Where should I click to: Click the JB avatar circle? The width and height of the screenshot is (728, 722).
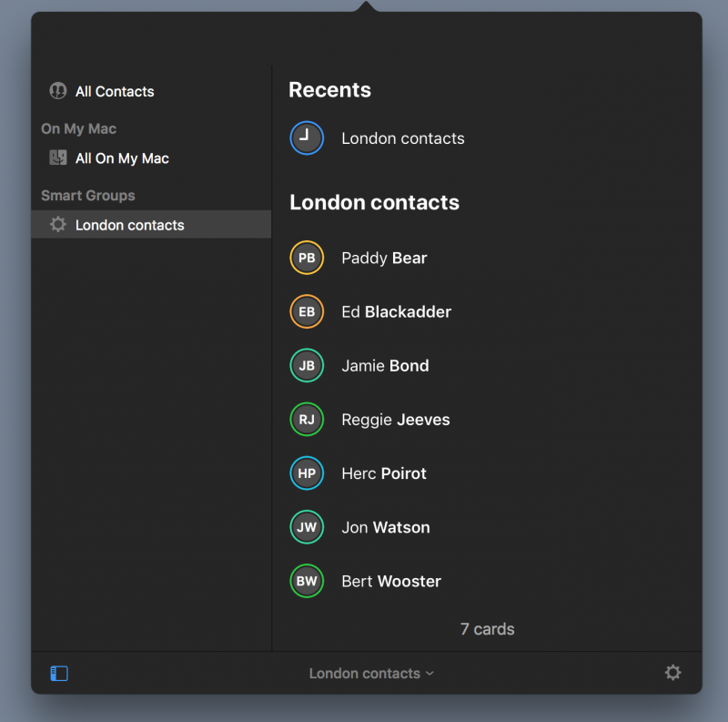[x=307, y=365]
